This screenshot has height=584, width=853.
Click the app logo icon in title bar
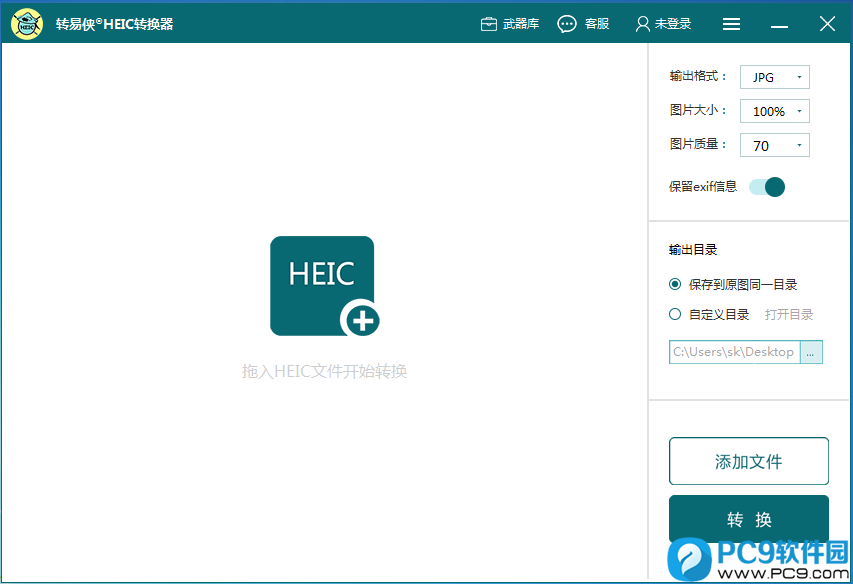[27, 24]
